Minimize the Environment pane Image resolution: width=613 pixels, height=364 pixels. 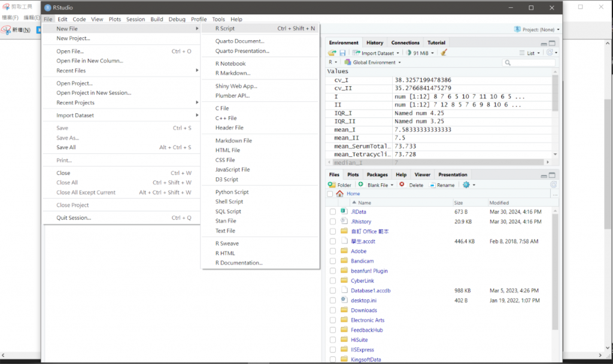point(544,43)
